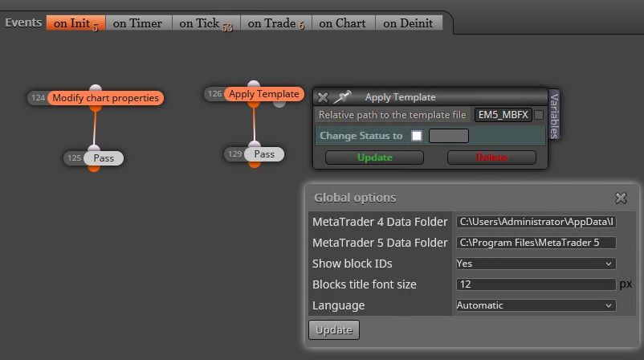
Task: Select the Modify chart properties block
Action: [105, 98]
